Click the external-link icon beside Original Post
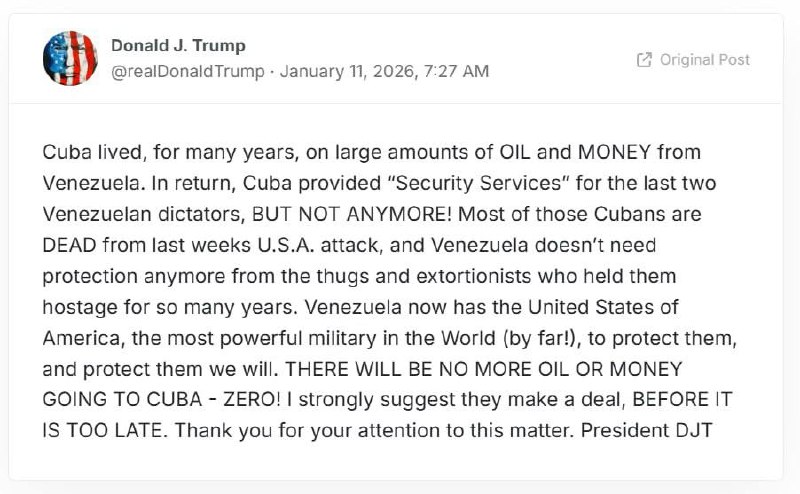This screenshot has height=494, width=800. 644,60
